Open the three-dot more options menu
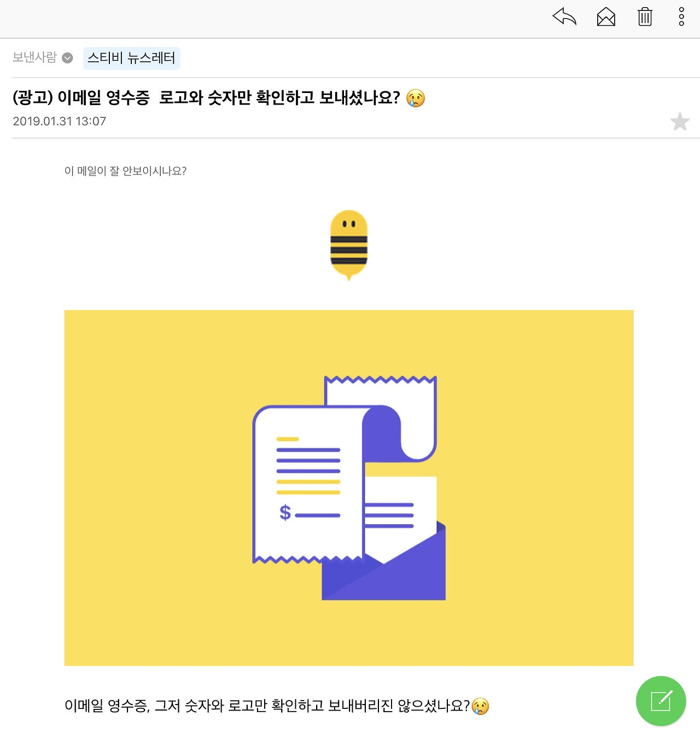700x739 pixels. pyautogui.click(x=681, y=17)
